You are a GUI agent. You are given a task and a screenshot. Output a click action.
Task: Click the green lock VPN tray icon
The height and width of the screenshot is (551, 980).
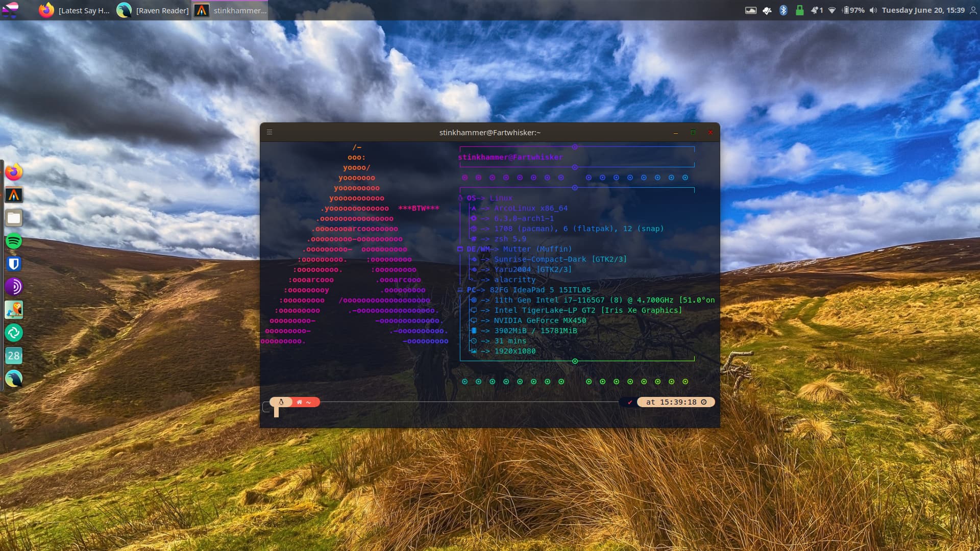(799, 10)
